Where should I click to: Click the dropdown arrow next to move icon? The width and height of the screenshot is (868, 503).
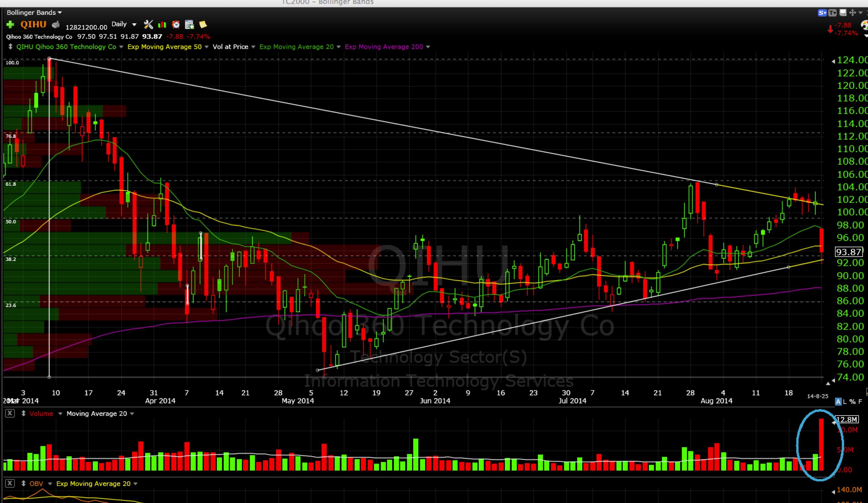pos(860,13)
